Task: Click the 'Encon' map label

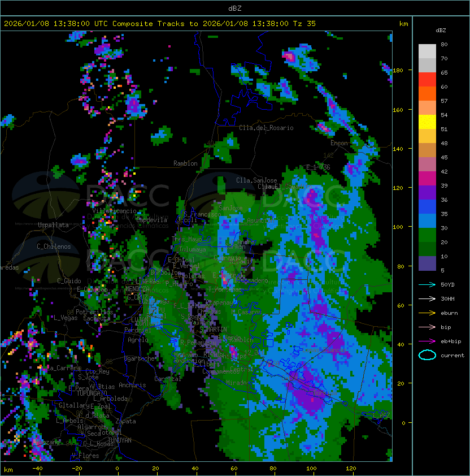Action: tap(339, 143)
